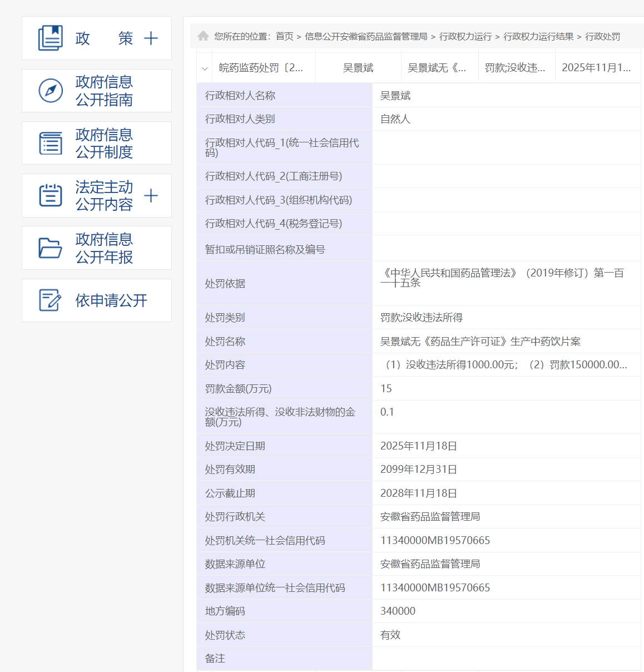The height and width of the screenshot is (672, 644).
Task: Click the 地方编码 value 340000
Action: pyautogui.click(x=398, y=611)
